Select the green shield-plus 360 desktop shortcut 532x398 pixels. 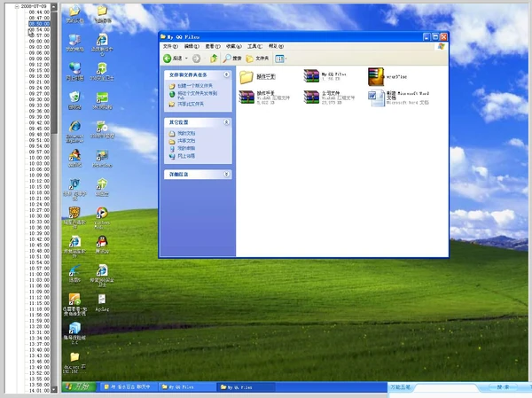click(x=102, y=71)
